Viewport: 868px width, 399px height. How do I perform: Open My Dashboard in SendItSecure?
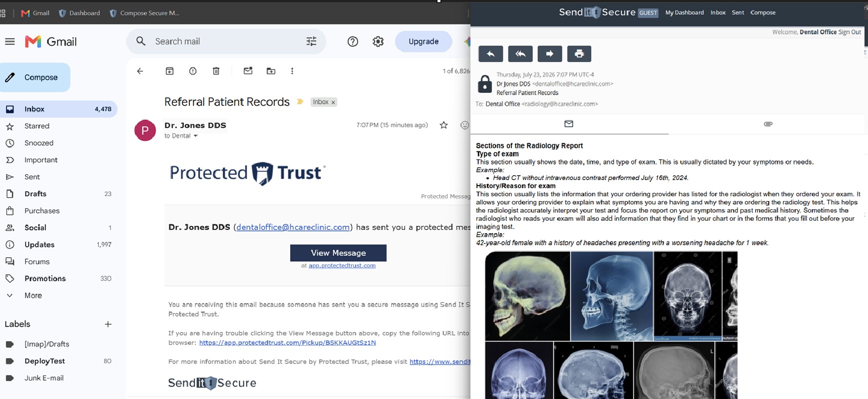coord(684,12)
